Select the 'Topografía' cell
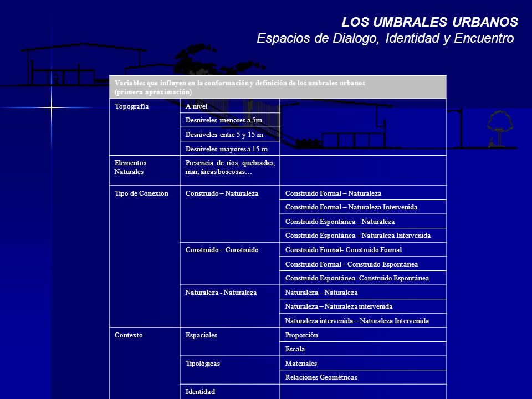This screenshot has height=399, width=532. coord(145,127)
